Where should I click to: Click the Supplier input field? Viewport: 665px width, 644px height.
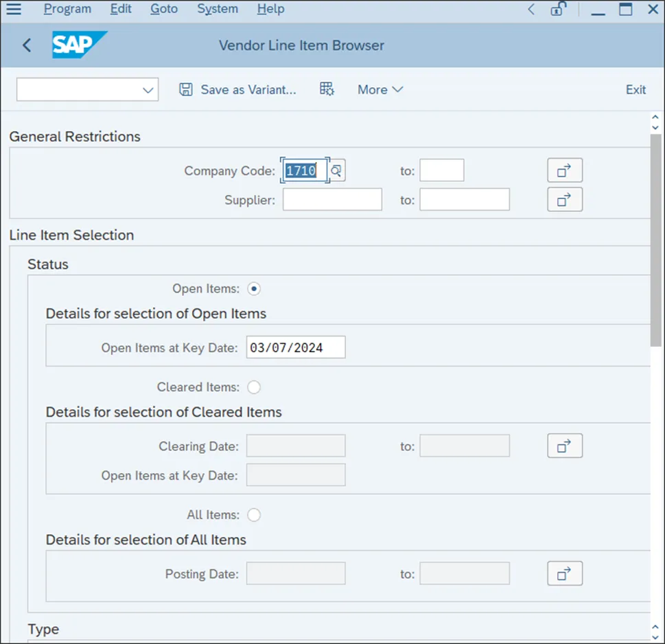(x=332, y=200)
